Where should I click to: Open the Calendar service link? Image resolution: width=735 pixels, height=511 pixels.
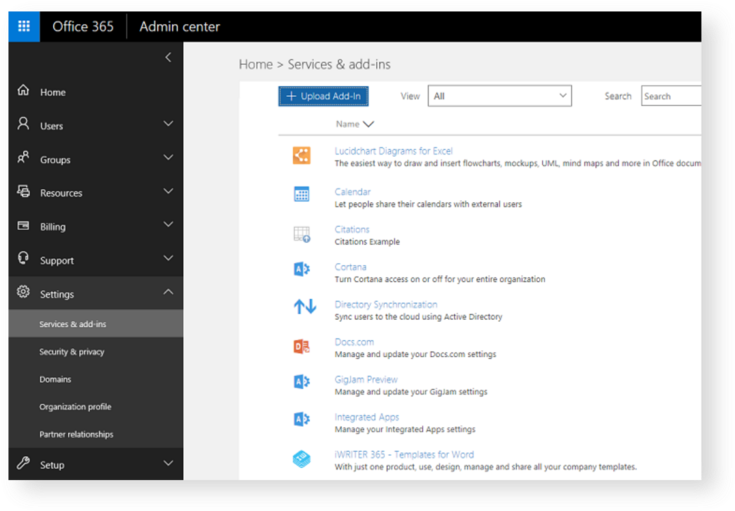[x=352, y=192]
